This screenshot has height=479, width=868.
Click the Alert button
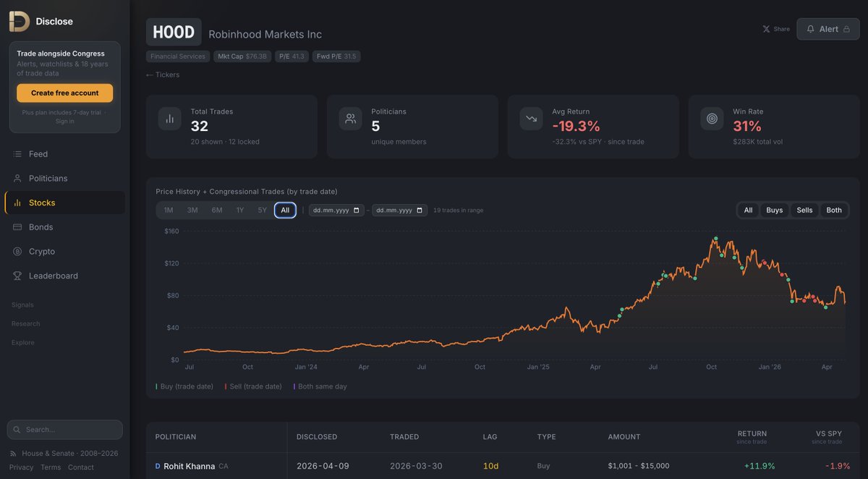(828, 29)
